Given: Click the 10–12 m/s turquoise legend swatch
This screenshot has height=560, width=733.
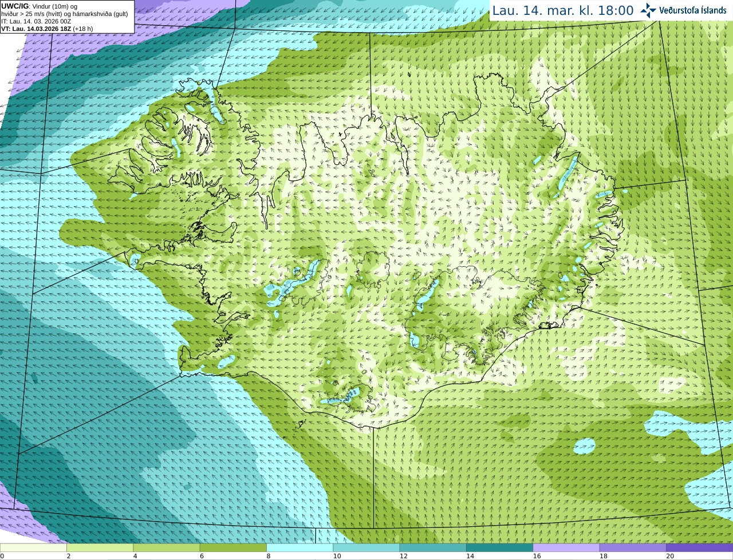Looking at the screenshot, I should 366,547.
